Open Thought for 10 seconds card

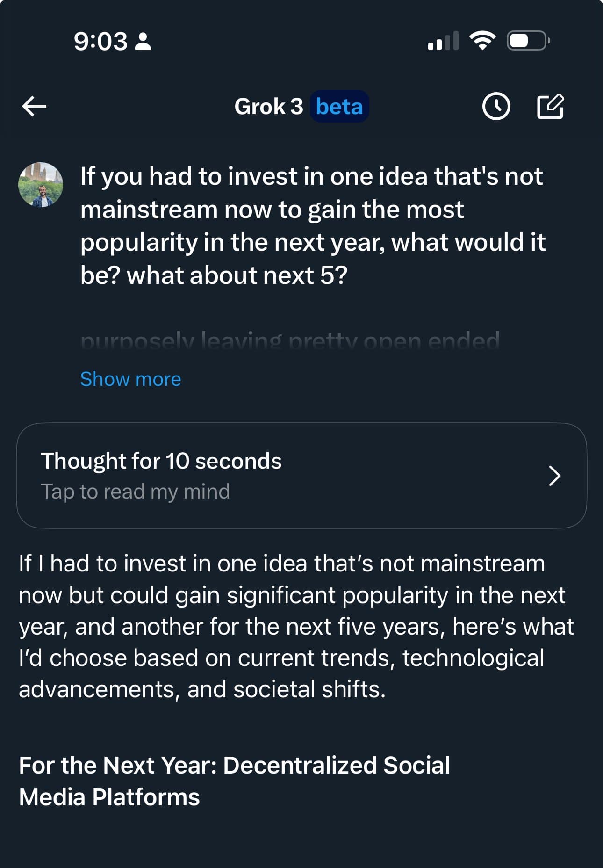coord(301,476)
